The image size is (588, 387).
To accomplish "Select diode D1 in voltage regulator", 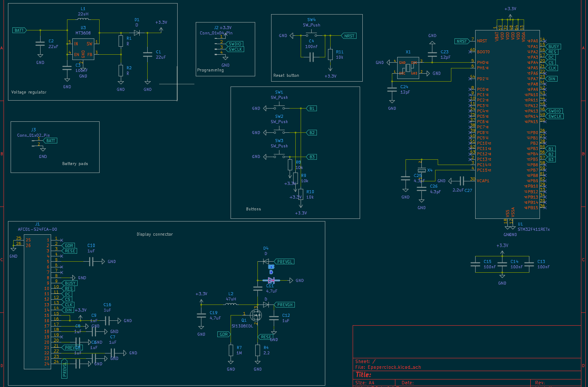I will click(x=137, y=33).
